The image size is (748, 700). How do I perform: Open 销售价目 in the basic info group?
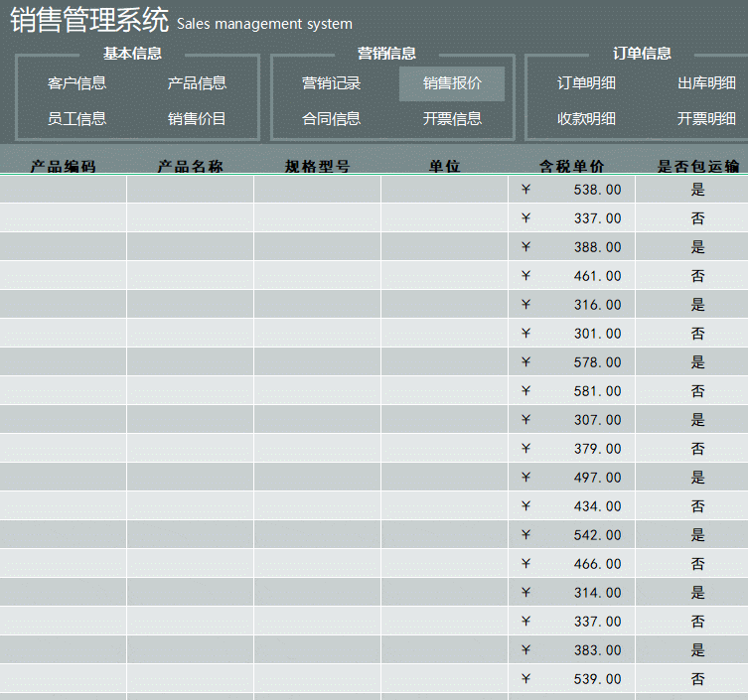click(x=197, y=119)
